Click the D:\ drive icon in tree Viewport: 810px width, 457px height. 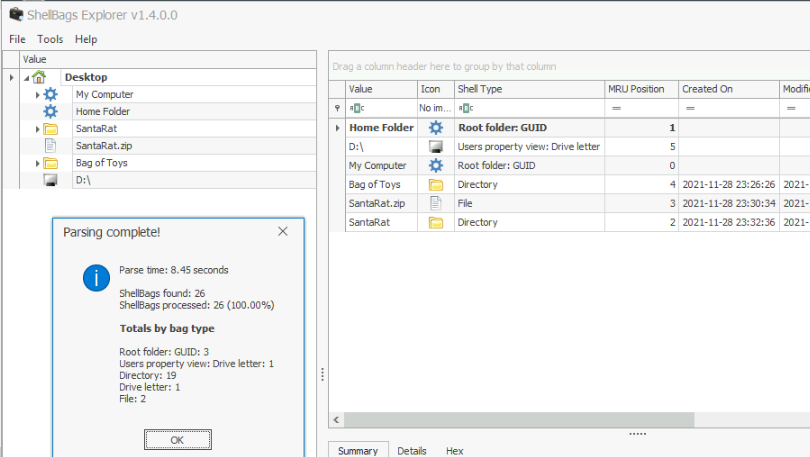tap(50, 180)
